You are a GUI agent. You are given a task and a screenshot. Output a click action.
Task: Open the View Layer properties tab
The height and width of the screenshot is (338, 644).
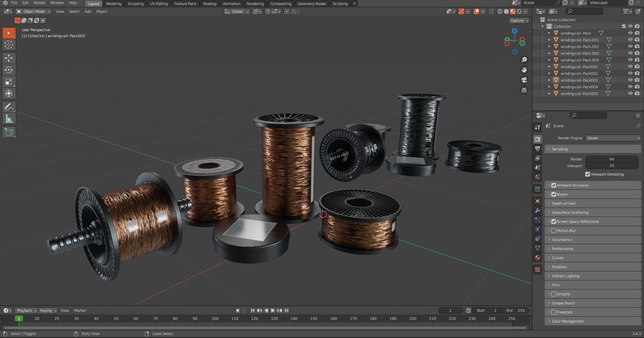(538, 158)
